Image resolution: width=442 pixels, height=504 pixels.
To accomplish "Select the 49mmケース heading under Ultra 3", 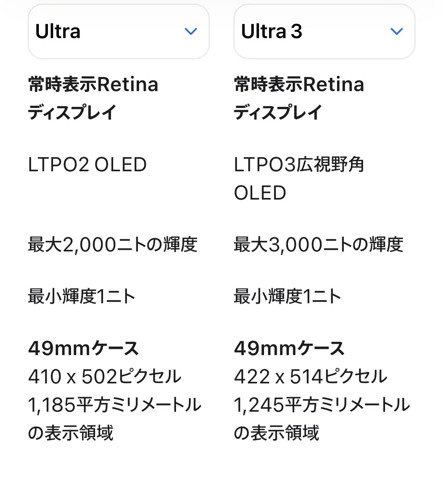I will [289, 348].
